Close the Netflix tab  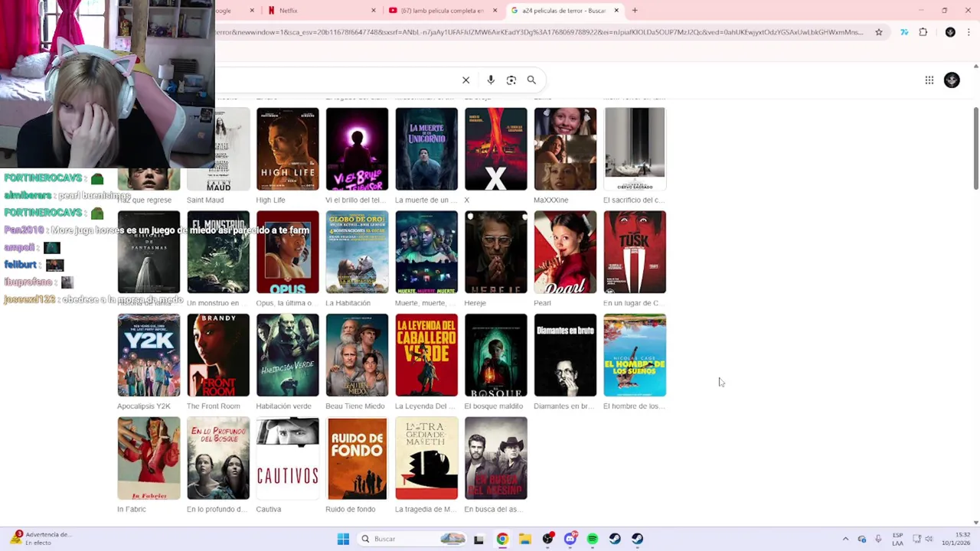tap(374, 11)
